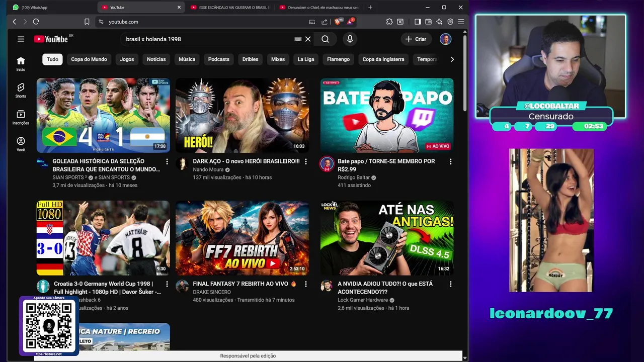Open the Bate Papo AO VIVO thumbnail
Image resolution: width=644 pixels, height=362 pixels.
tap(387, 115)
